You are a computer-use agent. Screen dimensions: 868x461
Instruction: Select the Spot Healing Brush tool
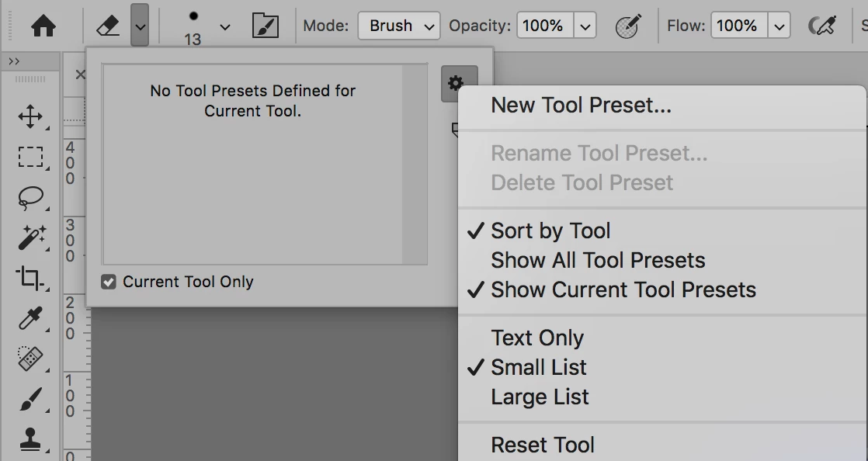point(30,358)
